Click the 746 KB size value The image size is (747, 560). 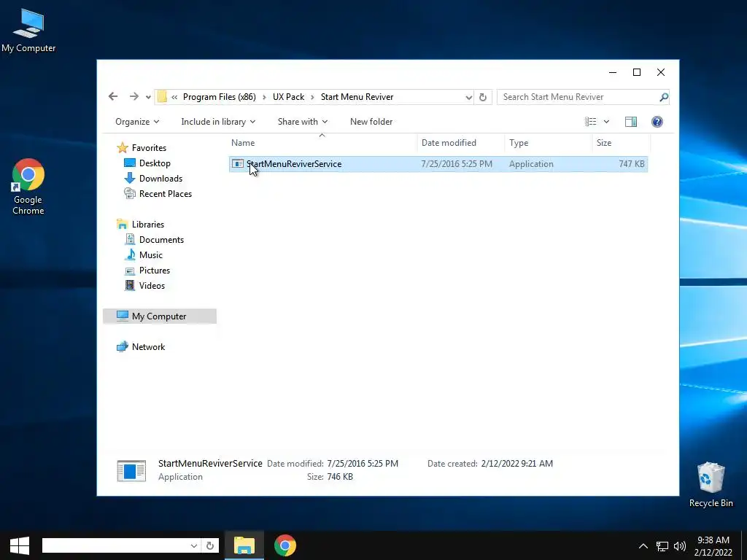point(340,477)
